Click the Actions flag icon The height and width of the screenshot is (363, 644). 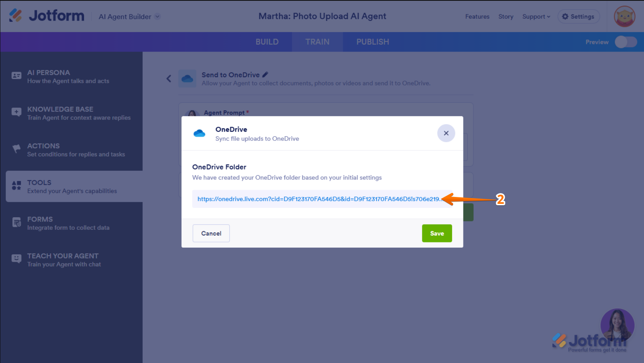[16, 149]
